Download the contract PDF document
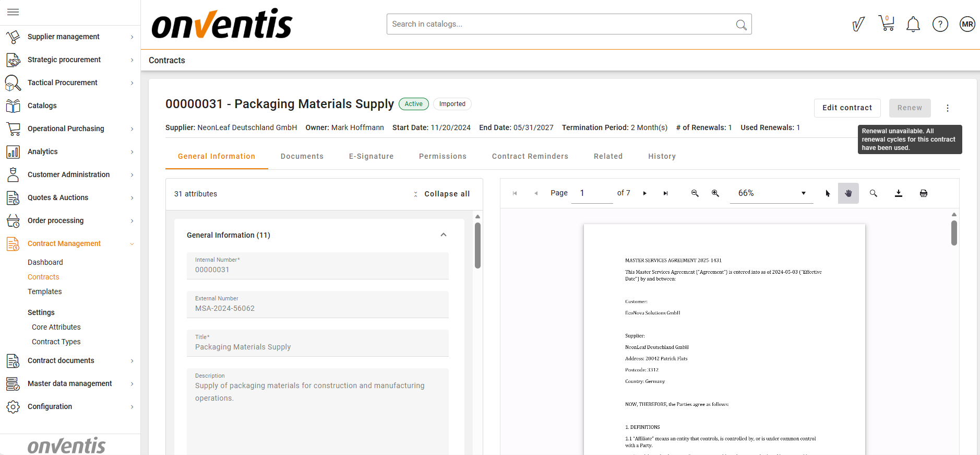The image size is (980, 455). (x=898, y=193)
